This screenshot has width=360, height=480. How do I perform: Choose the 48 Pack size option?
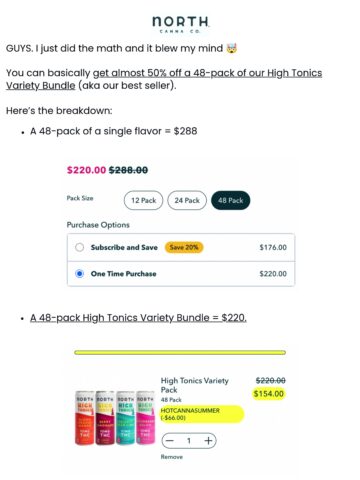(230, 200)
